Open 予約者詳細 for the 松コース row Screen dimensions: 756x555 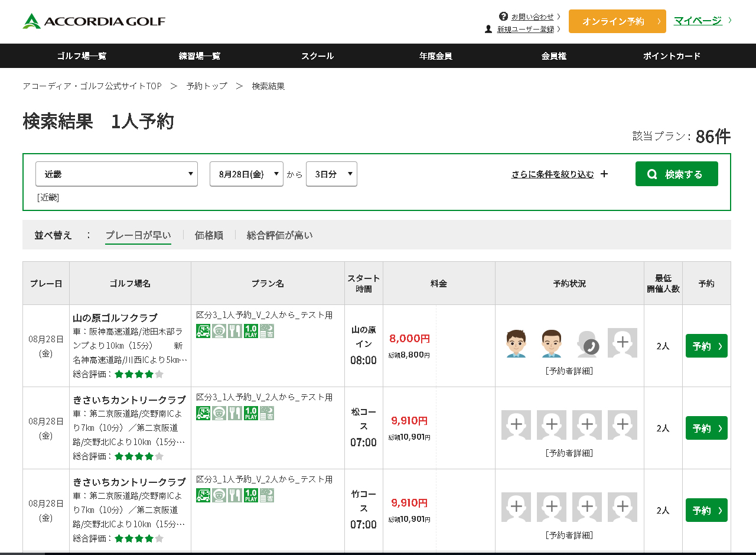click(569, 453)
